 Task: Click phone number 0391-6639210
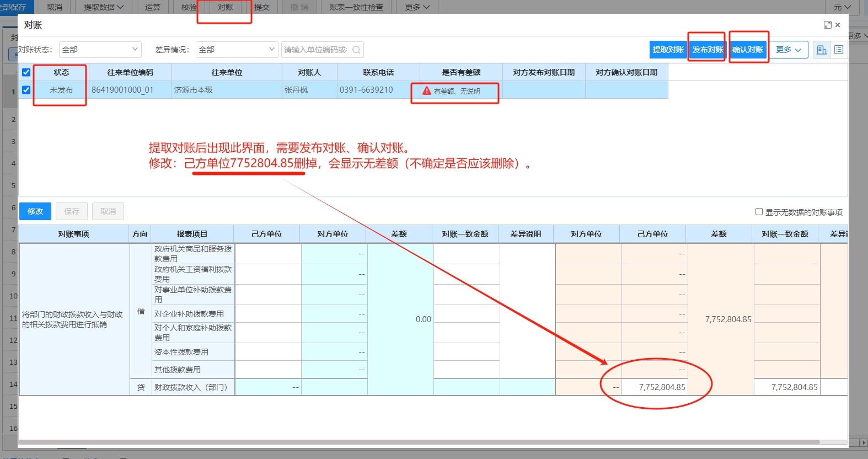pos(366,90)
